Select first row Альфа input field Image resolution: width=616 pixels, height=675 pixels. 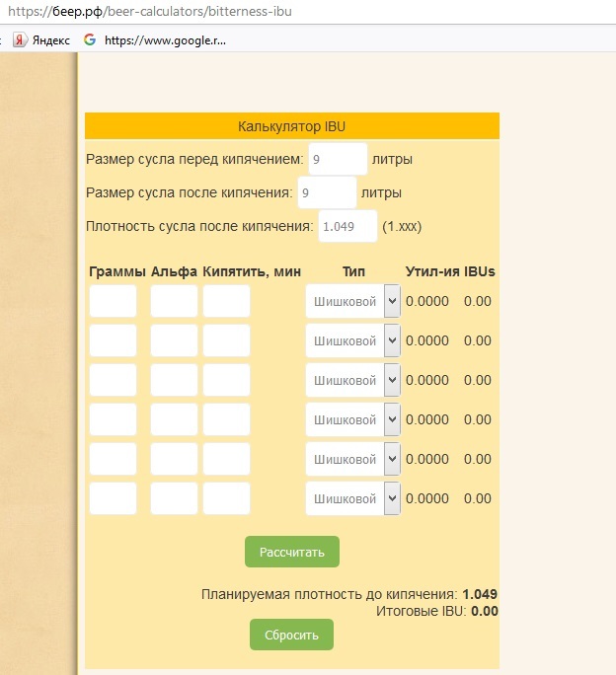[174, 302]
